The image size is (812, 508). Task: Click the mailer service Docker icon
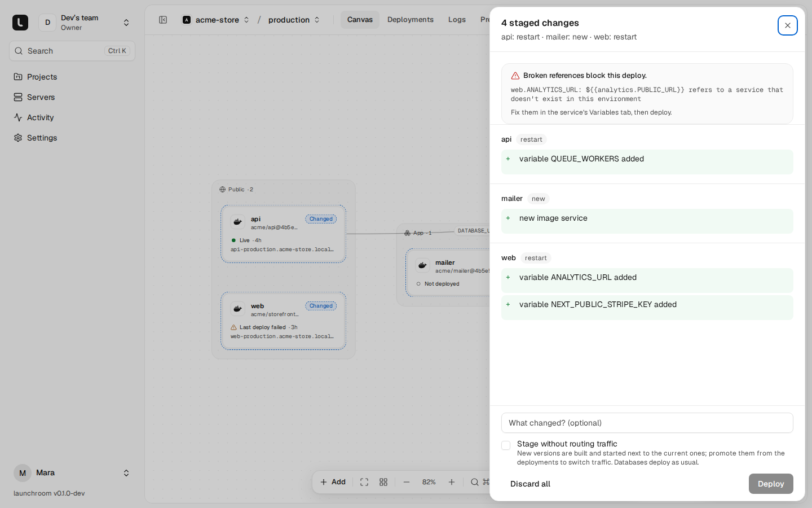422,266
